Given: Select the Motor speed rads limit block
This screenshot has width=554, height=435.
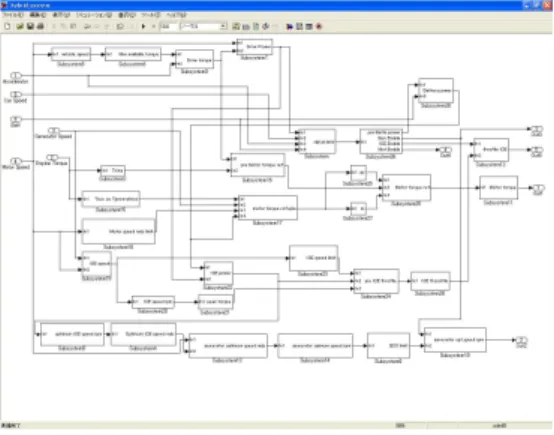Looking at the screenshot, I should [x=119, y=231].
